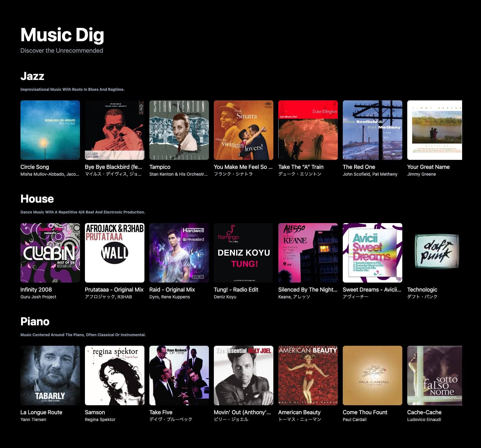Open the Daft Punk Technologic cover
Image resolution: width=481 pixels, height=448 pixels.
(435, 253)
